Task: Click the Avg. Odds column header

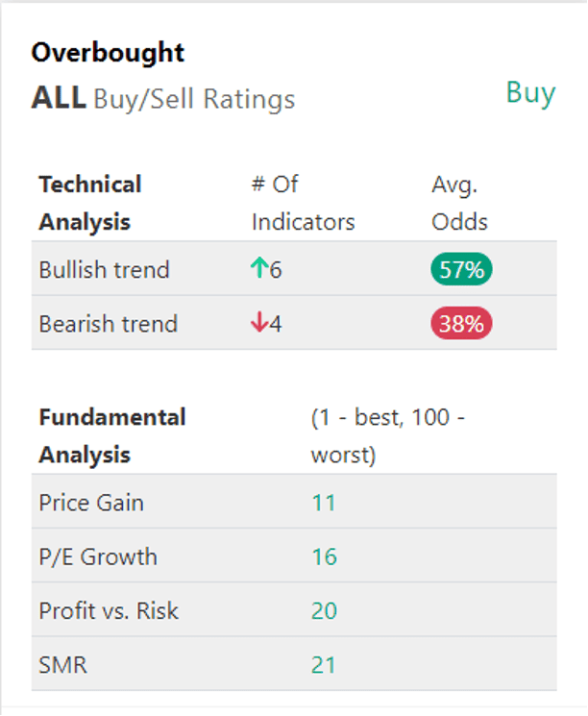Action: [459, 203]
